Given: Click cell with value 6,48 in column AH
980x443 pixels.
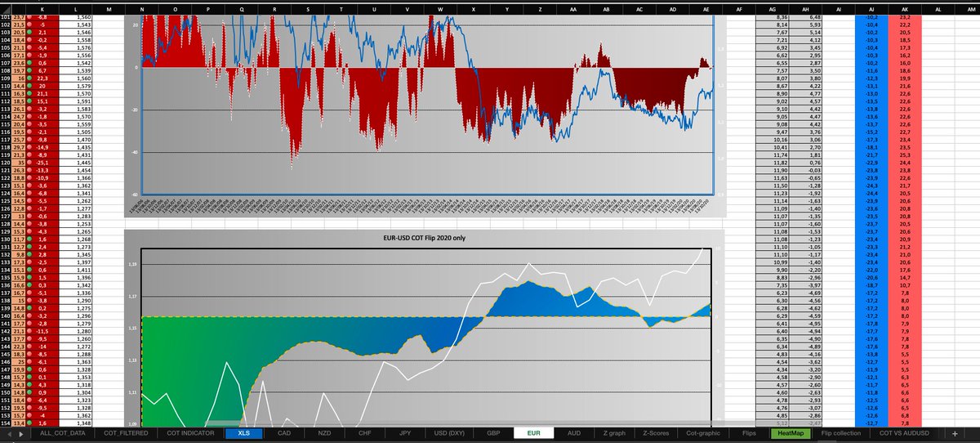Looking at the screenshot, I should tap(806, 16).
